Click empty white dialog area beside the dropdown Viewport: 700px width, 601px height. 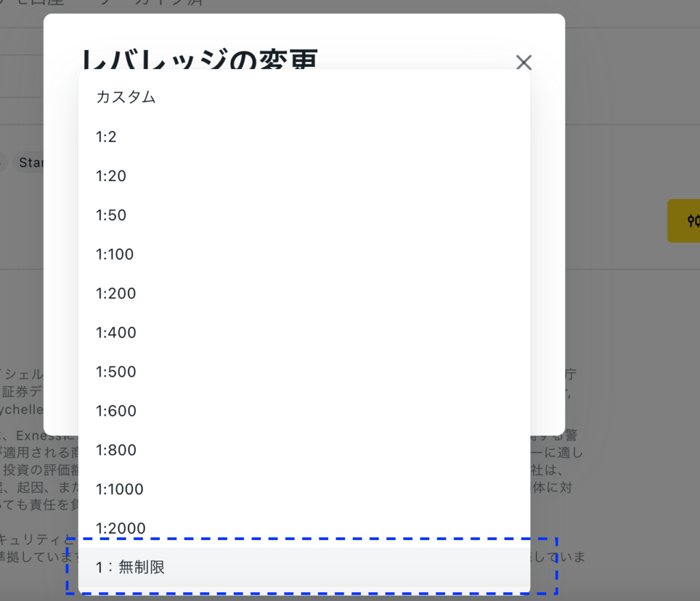[547, 273]
